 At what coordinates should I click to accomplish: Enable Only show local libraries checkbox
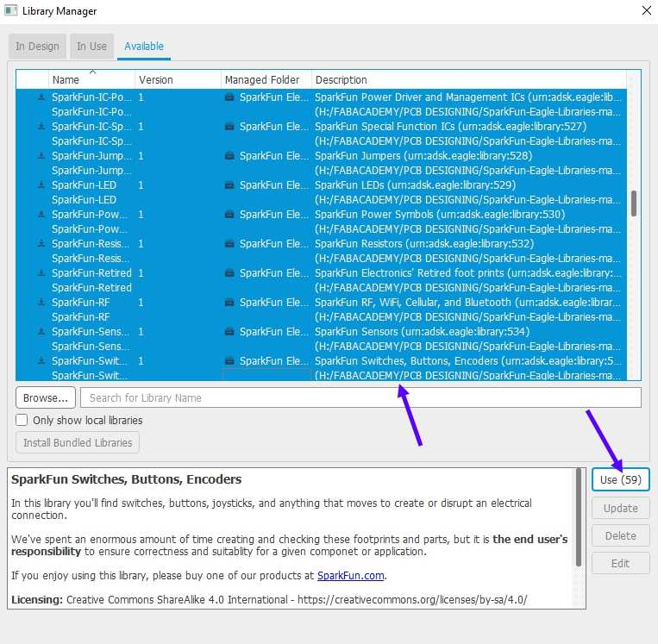click(22, 420)
